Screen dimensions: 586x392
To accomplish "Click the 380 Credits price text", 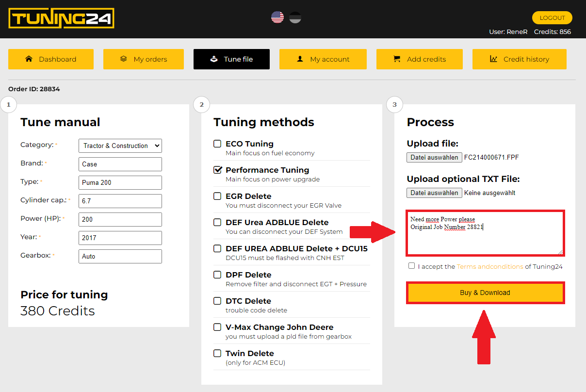I will pyautogui.click(x=58, y=311).
